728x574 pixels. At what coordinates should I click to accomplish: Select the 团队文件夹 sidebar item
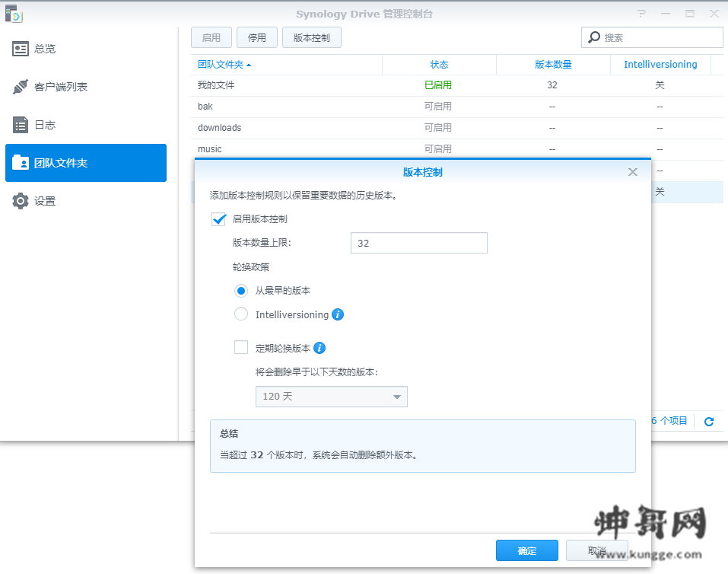(85, 163)
